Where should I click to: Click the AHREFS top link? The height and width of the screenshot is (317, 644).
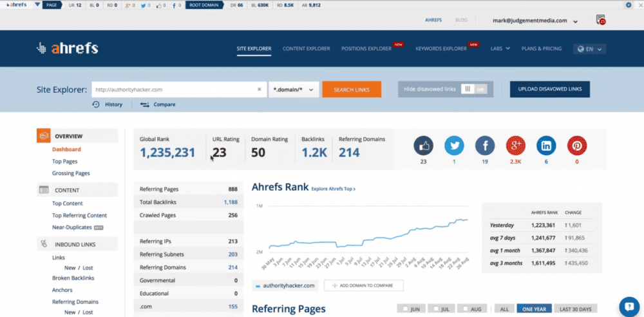pyautogui.click(x=433, y=20)
